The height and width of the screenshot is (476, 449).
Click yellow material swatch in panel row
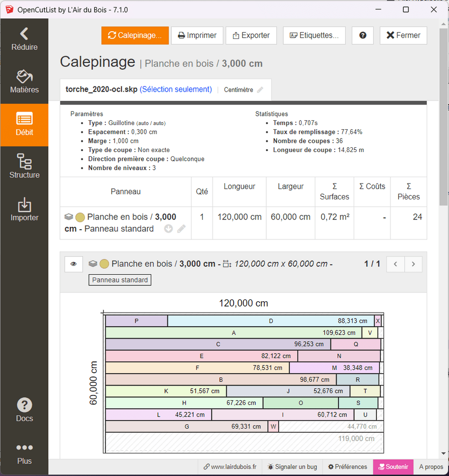tap(80, 217)
